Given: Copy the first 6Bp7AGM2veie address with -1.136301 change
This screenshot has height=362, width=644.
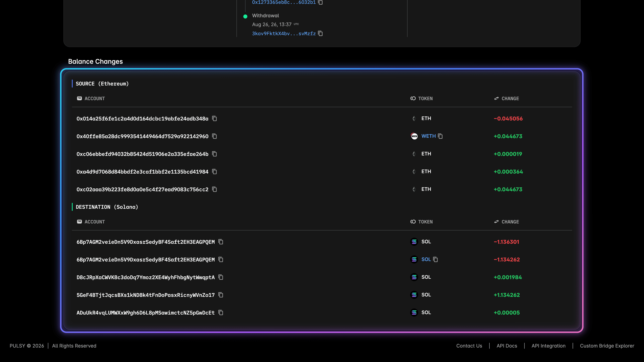Looking at the screenshot, I should (221, 242).
